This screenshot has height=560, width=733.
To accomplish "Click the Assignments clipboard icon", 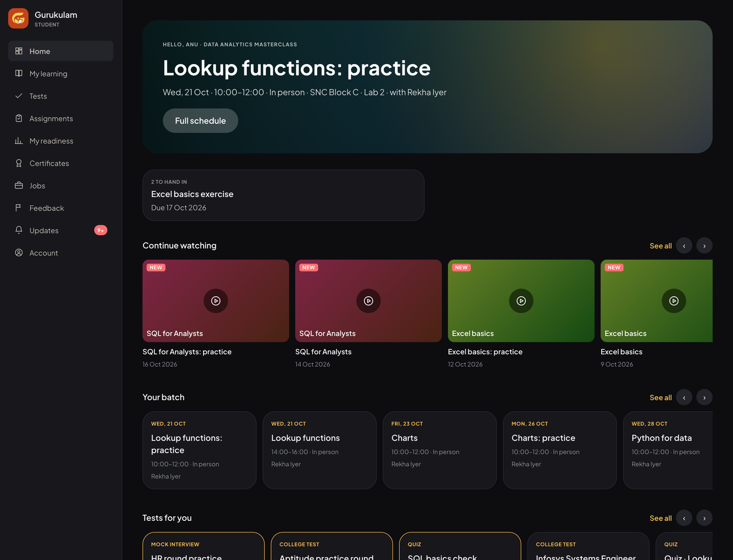I will 19,118.
